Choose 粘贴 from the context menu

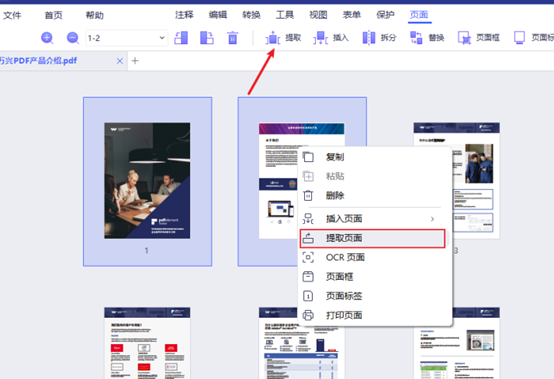375,176
